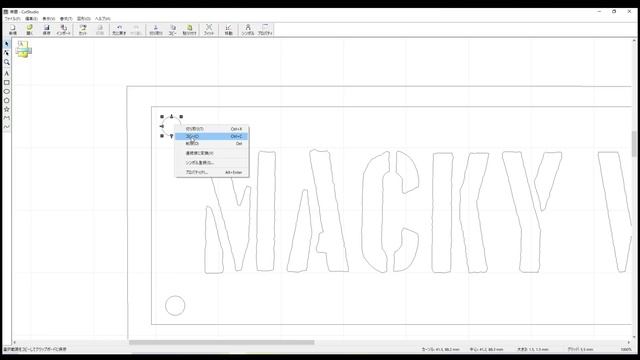Image resolution: width=640 pixels, height=360 pixels.
Task: Open the ヘルプ (Help) menu
Action: coord(103,19)
